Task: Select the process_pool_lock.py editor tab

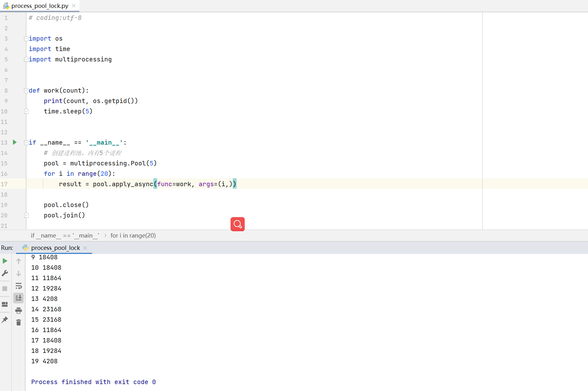Action: pyautogui.click(x=40, y=6)
